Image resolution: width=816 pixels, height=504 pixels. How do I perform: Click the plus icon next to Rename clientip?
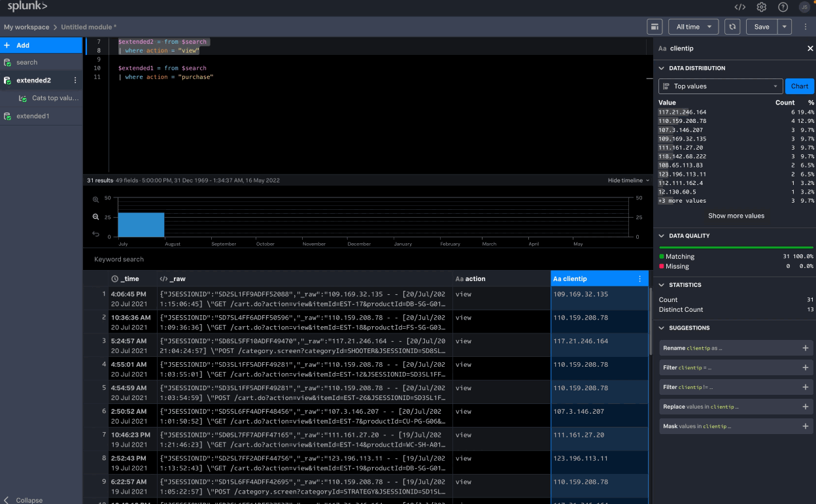coord(805,348)
